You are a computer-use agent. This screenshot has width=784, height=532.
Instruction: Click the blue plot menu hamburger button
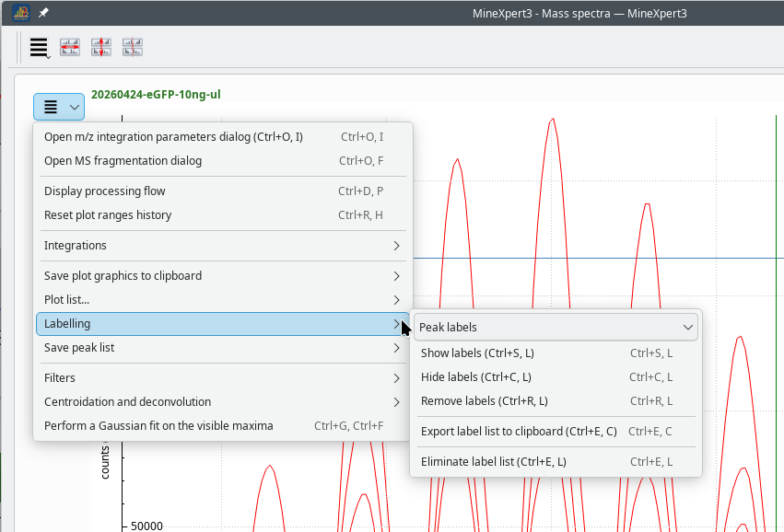coord(59,107)
